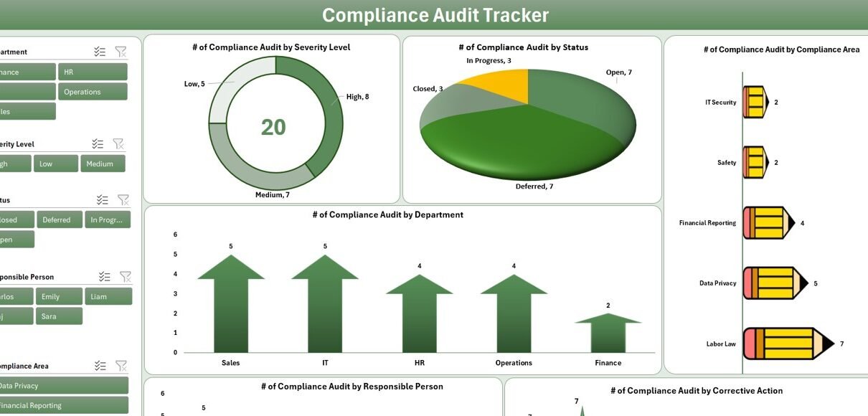Select Liam in Responsible Person slicer
This screenshot has width=868, height=416.
[108, 296]
